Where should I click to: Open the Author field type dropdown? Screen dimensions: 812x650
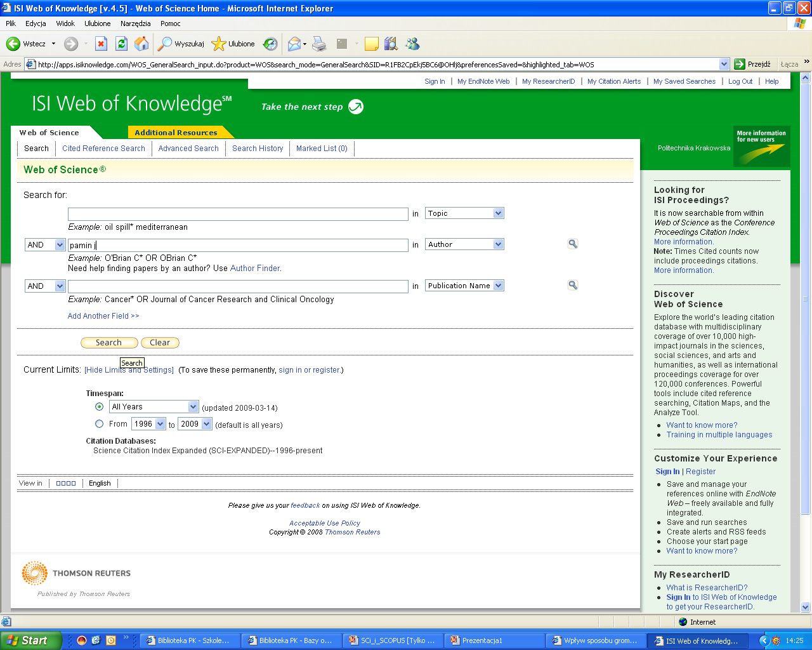point(464,244)
